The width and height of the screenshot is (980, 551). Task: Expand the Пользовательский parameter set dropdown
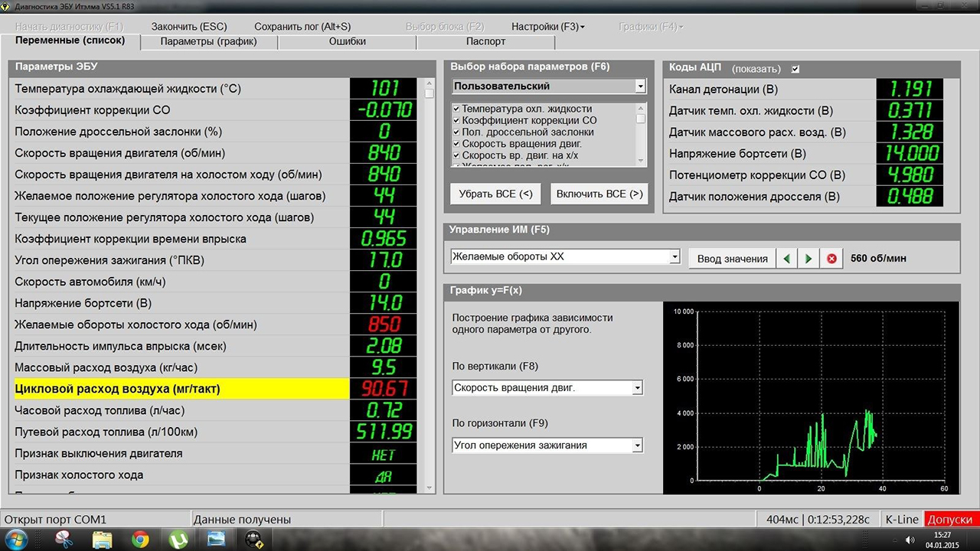pyautogui.click(x=640, y=86)
